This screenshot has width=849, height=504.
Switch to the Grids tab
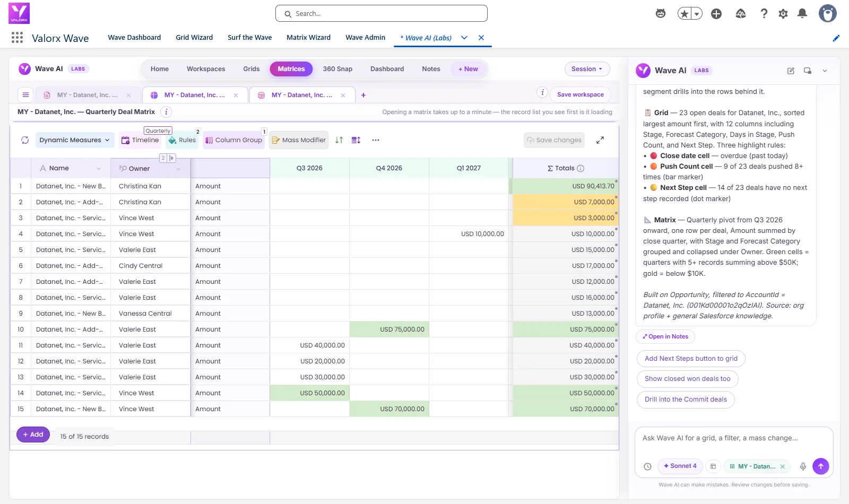tap(252, 69)
